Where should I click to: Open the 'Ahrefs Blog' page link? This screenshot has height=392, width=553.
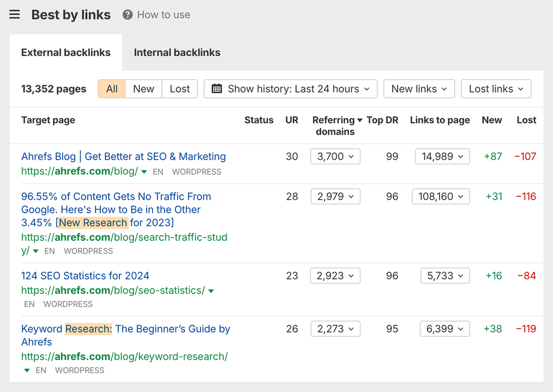tap(123, 156)
